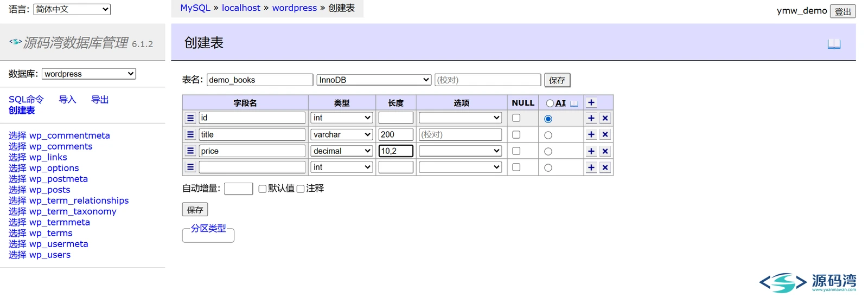Click the drag handle icon for id row

[190, 118]
